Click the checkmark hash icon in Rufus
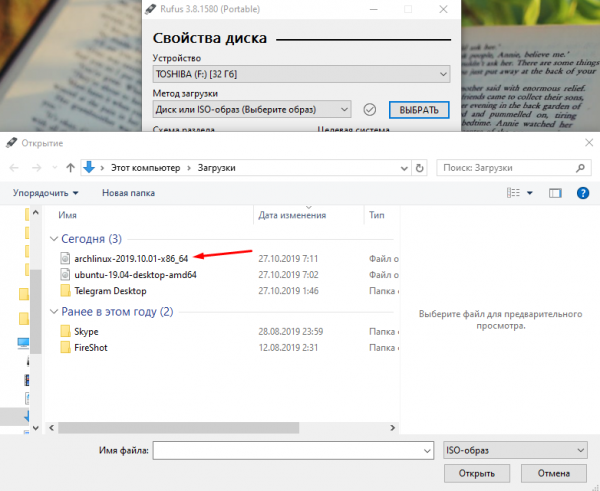Viewport: 600px width, 491px height. pyautogui.click(x=369, y=110)
